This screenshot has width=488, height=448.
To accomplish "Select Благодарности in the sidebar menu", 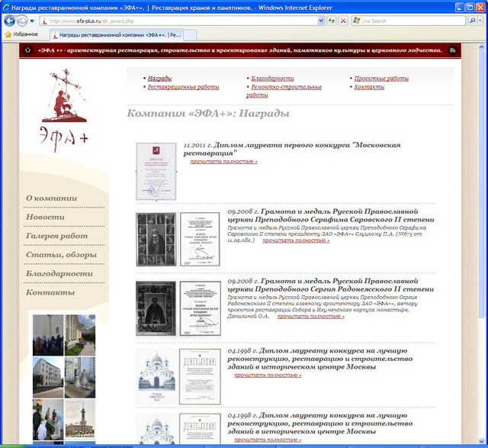I will tap(59, 273).
